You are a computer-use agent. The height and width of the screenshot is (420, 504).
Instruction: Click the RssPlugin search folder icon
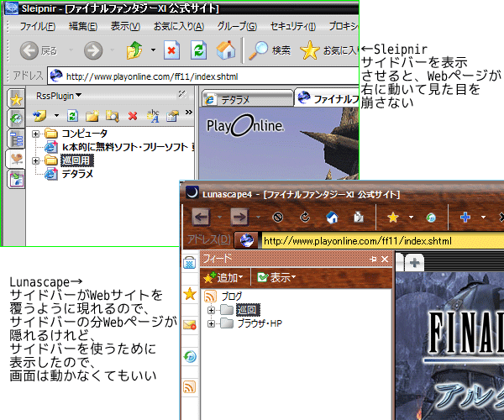coord(113,116)
